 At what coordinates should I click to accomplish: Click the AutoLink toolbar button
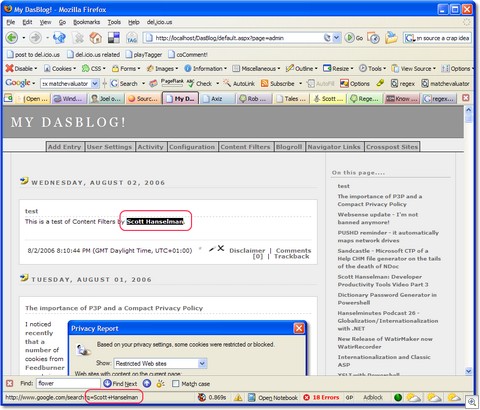coord(239,83)
